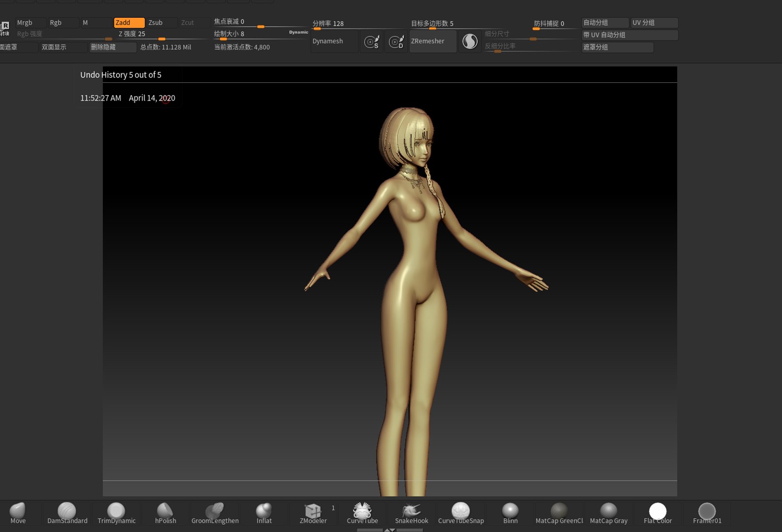
Task: Select the Move brush
Action: click(18, 512)
